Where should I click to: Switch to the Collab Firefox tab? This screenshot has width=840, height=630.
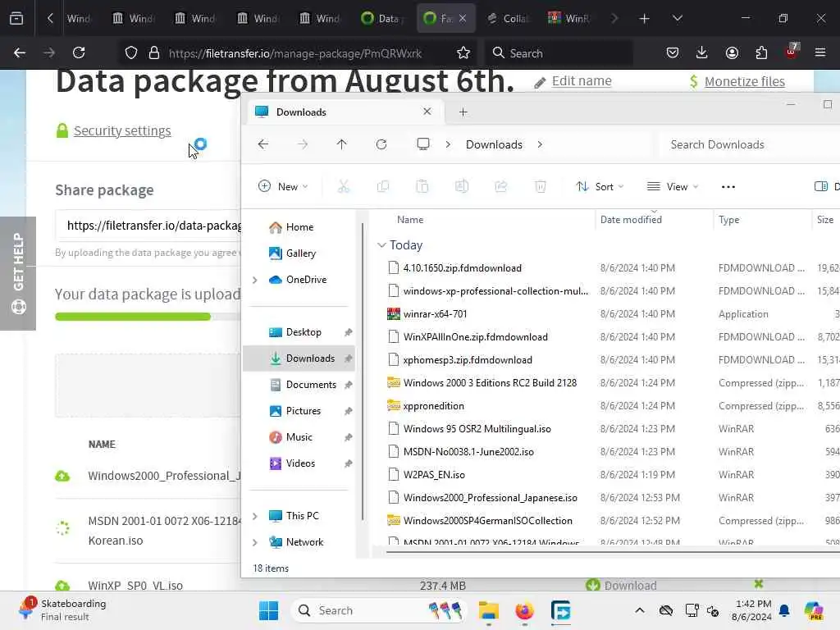pos(507,18)
